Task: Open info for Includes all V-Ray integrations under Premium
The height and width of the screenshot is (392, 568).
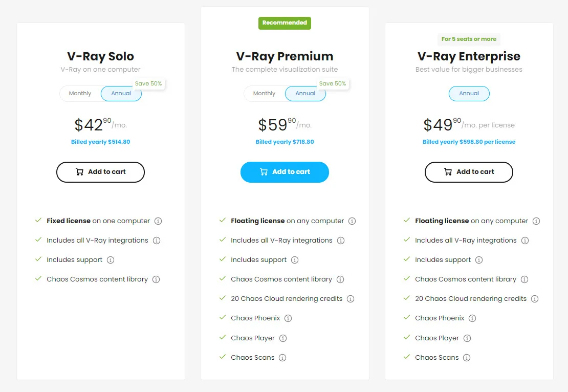Action: click(x=341, y=240)
